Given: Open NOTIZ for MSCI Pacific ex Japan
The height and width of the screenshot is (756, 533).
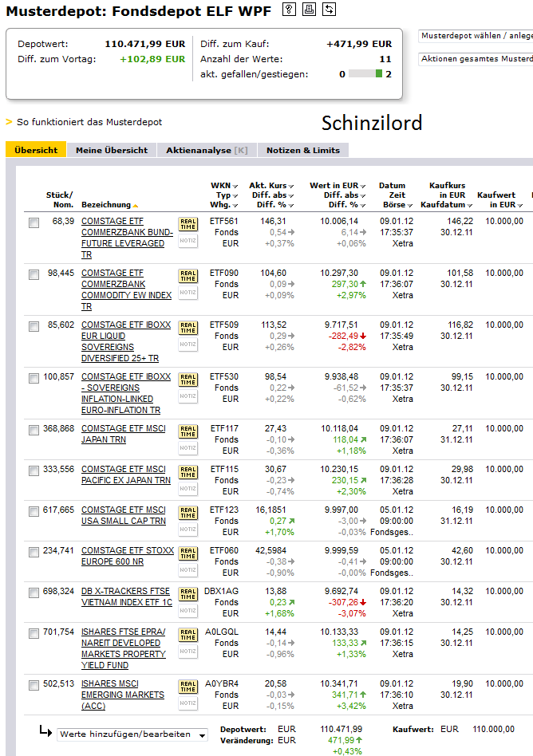Looking at the screenshot, I should (x=188, y=488).
